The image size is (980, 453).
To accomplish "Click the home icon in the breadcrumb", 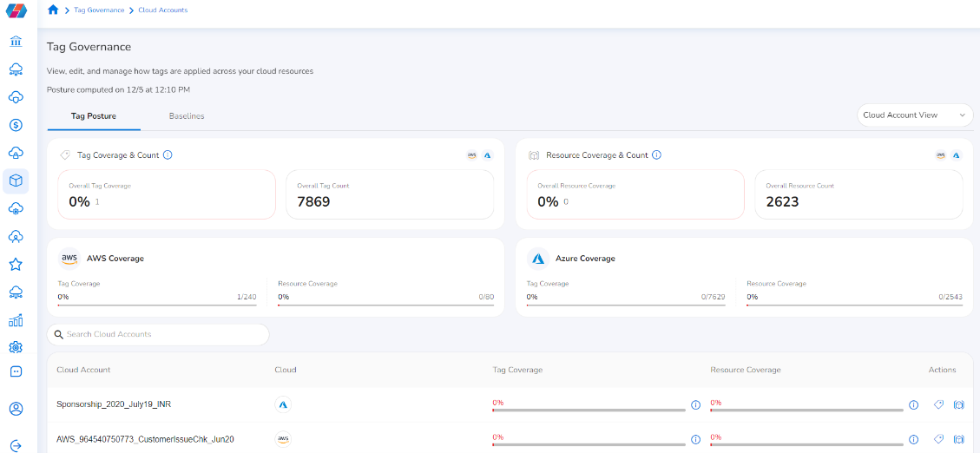I will 53,10.
